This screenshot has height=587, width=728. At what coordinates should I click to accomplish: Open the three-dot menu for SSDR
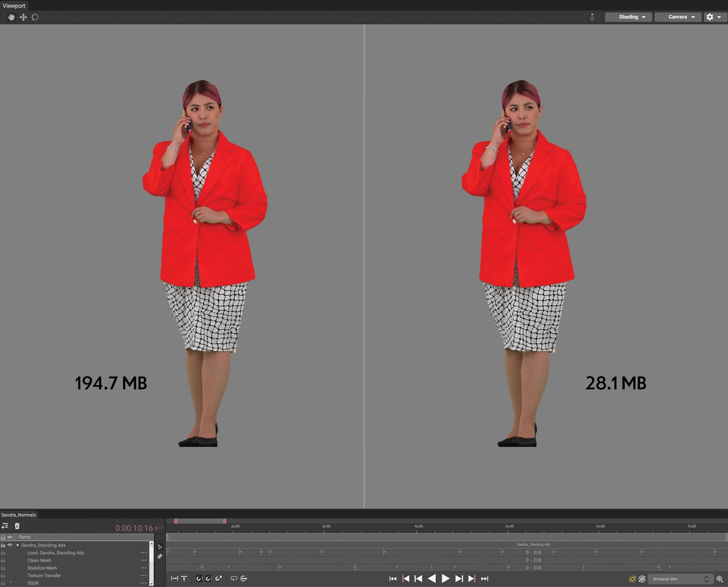click(144, 583)
